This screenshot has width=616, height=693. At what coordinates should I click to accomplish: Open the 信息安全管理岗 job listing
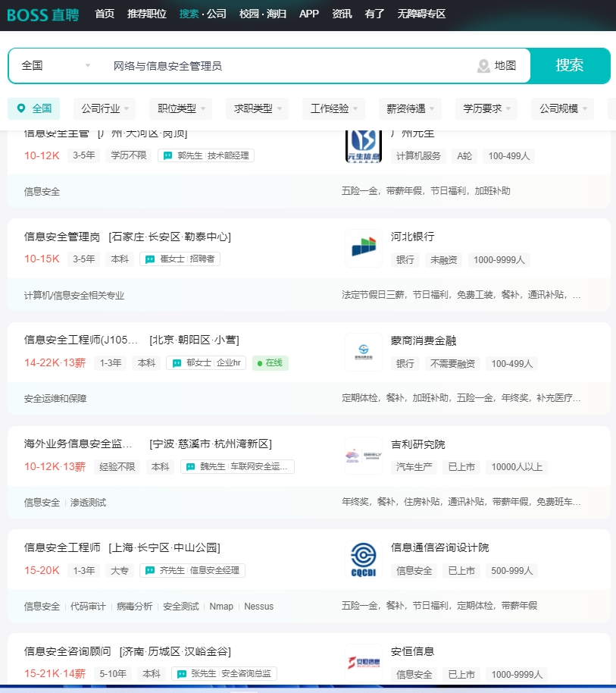pyautogui.click(x=62, y=237)
